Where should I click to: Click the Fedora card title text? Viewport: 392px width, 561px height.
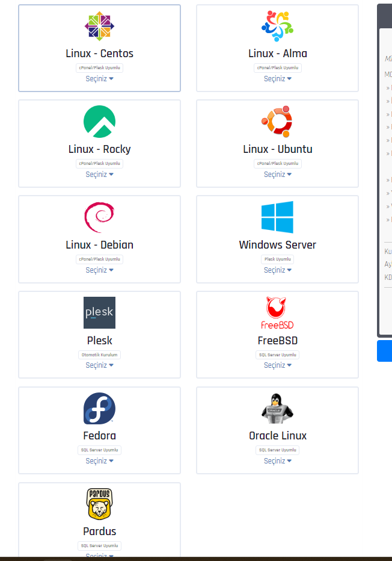(x=99, y=436)
